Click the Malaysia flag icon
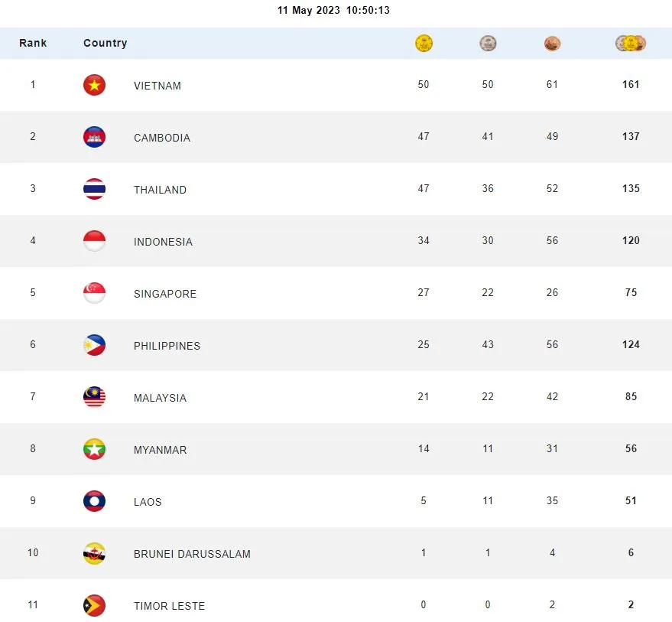This screenshot has height=622, width=672. (x=94, y=397)
